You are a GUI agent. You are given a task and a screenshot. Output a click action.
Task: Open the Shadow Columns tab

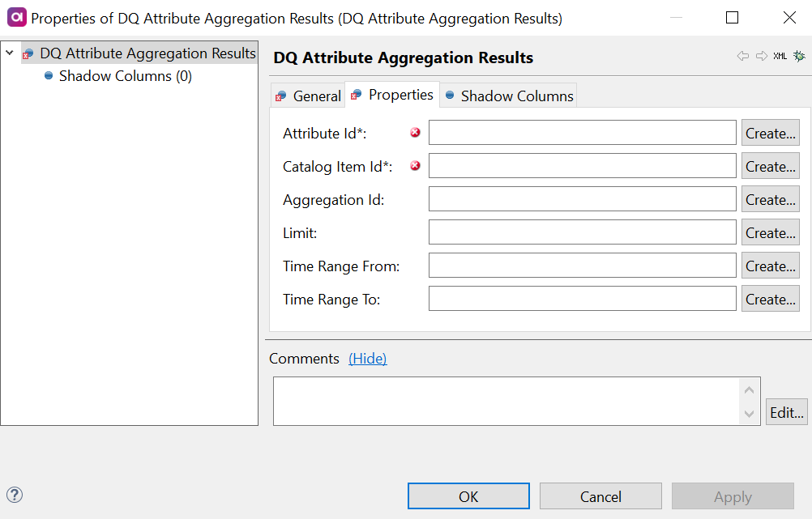(508, 96)
